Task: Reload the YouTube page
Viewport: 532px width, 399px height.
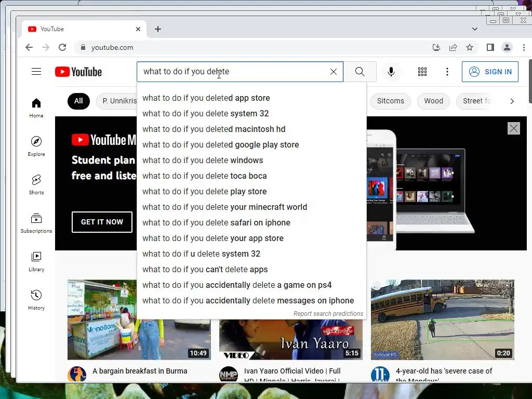Action: 62,47
